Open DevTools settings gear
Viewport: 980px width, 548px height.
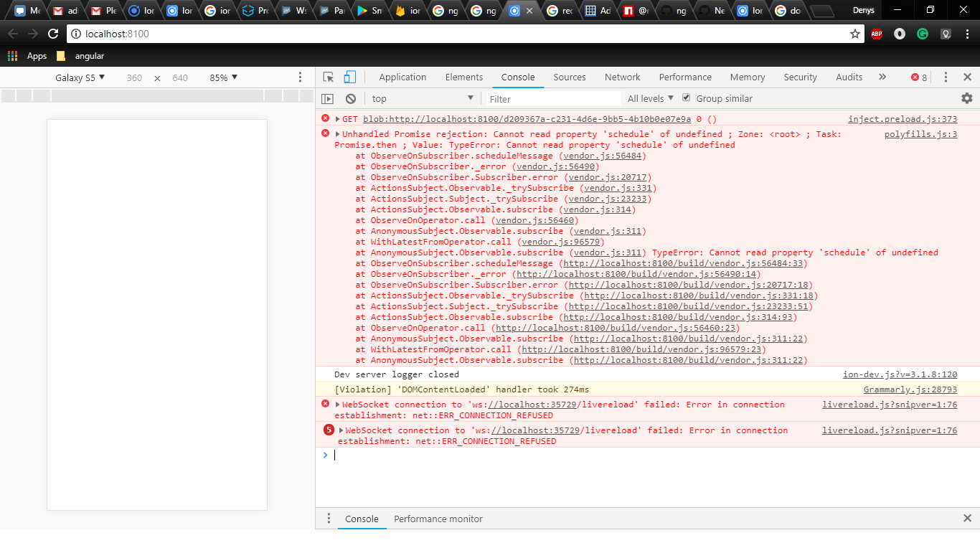coord(966,98)
